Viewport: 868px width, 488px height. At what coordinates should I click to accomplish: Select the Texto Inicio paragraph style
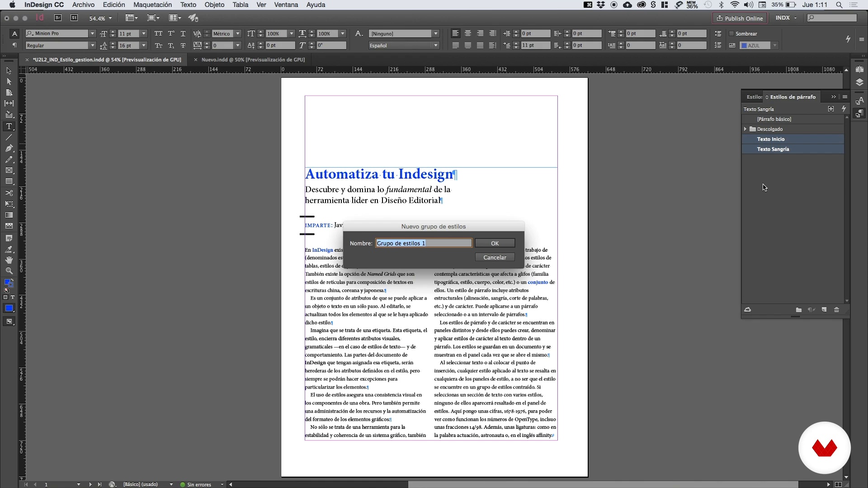(793, 139)
